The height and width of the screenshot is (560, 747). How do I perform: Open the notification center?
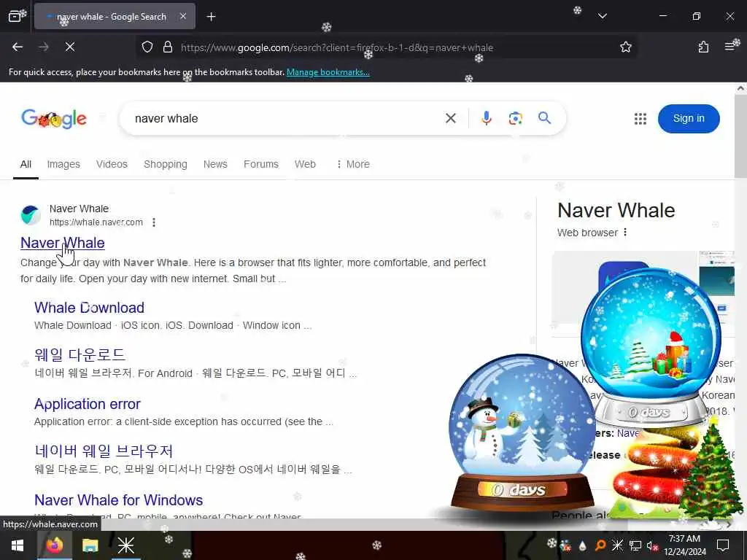click(723, 545)
